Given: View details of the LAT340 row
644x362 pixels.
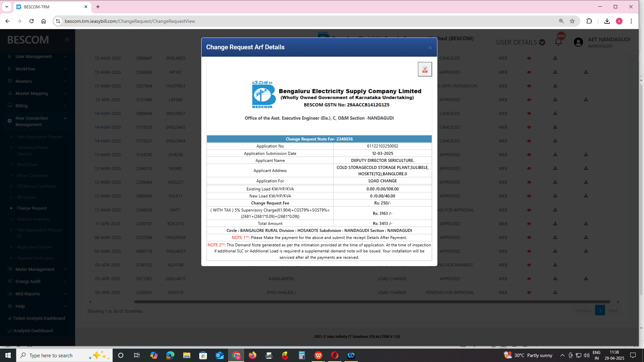Looking at the screenshot, I should pyautogui.click(x=529, y=100).
